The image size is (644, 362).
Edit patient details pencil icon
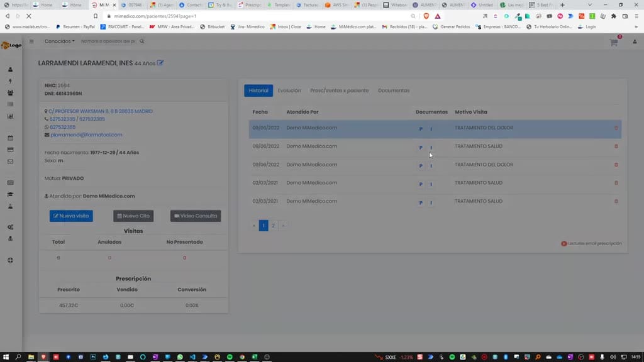[160, 63]
